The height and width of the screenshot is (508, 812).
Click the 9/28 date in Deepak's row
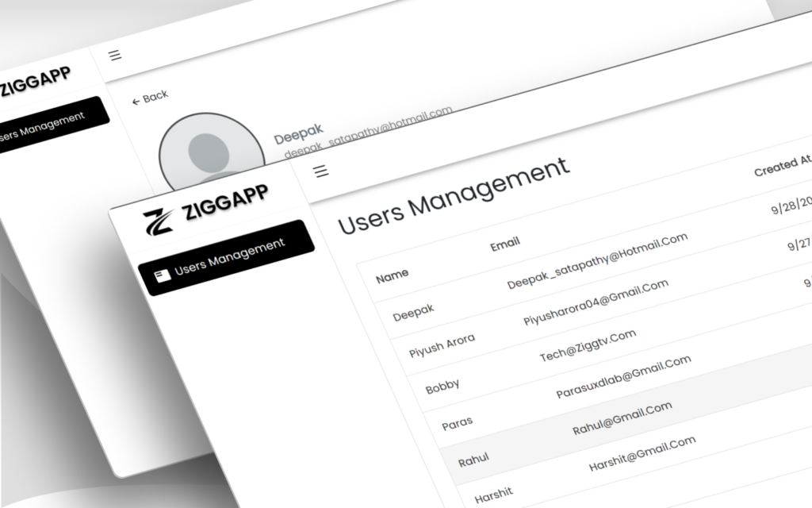click(791, 206)
